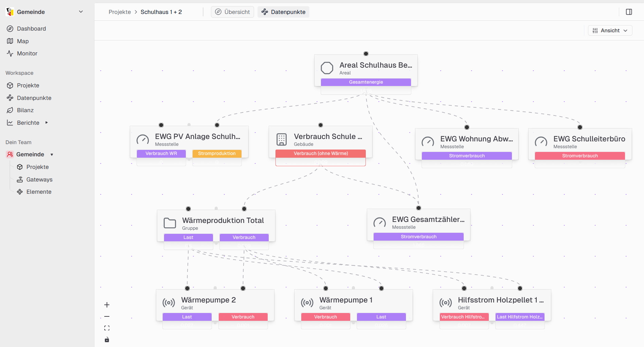Collapse the Gemeinde team tree
Image resolution: width=644 pixels, height=347 pixels.
[52, 155]
